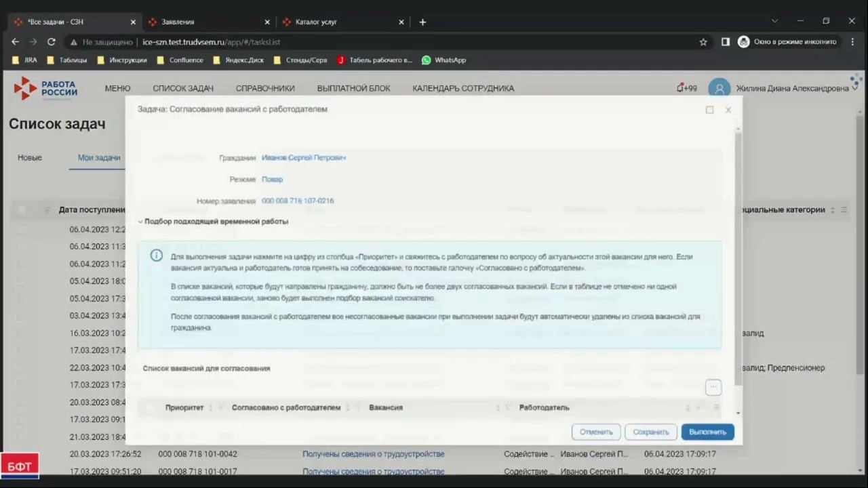Open the tab search chevron in Chrome title bar
Screen dimensions: 868x488
pyautogui.click(x=774, y=21)
